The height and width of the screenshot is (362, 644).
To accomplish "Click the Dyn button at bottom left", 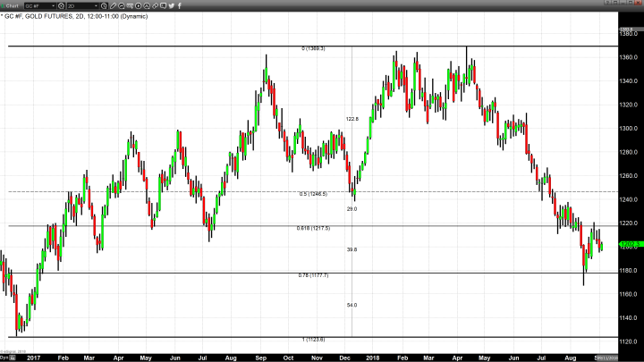I will tap(4, 356).
